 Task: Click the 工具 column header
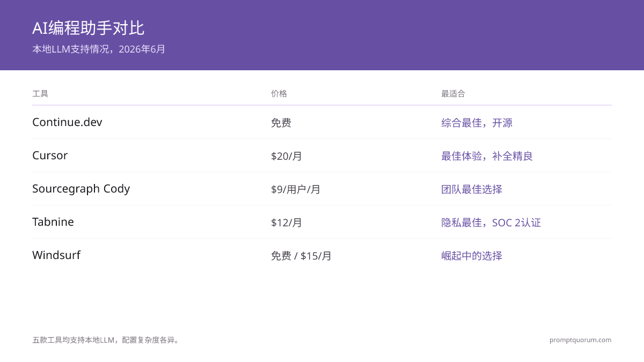click(x=40, y=93)
